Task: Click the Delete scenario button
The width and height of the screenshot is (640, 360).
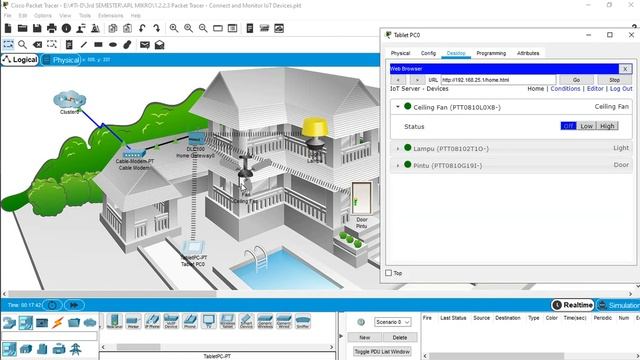Action: 400,338
